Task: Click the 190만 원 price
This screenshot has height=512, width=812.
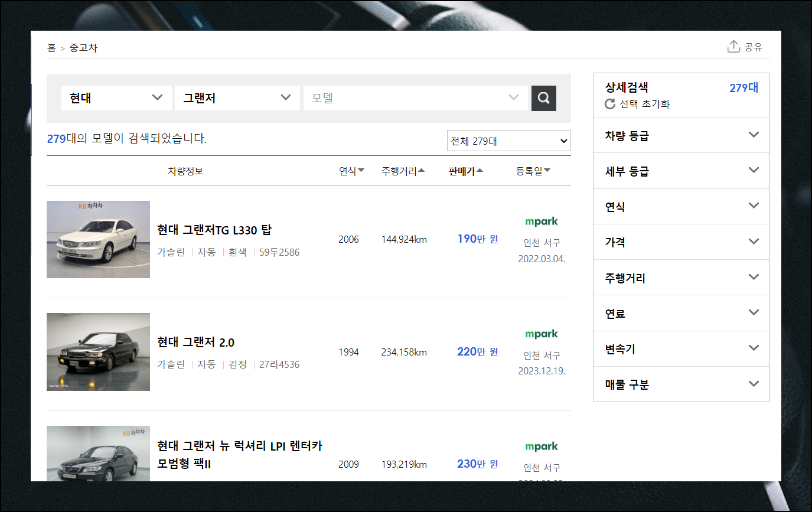Action: click(478, 239)
